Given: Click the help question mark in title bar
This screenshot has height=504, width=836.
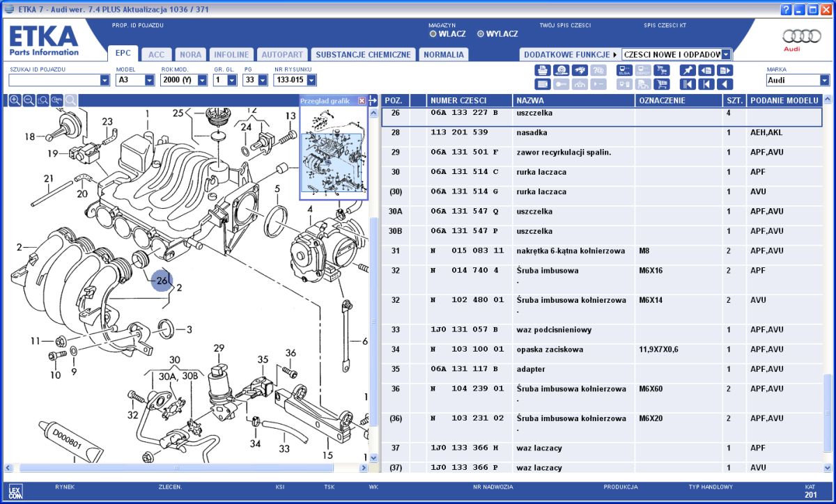Looking at the screenshot, I should pos(786,10).
